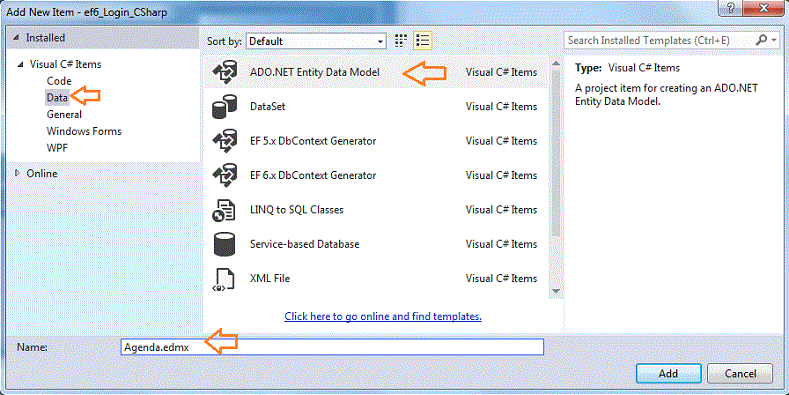
Task: Click the search magnifier icon
Action: 762,40
